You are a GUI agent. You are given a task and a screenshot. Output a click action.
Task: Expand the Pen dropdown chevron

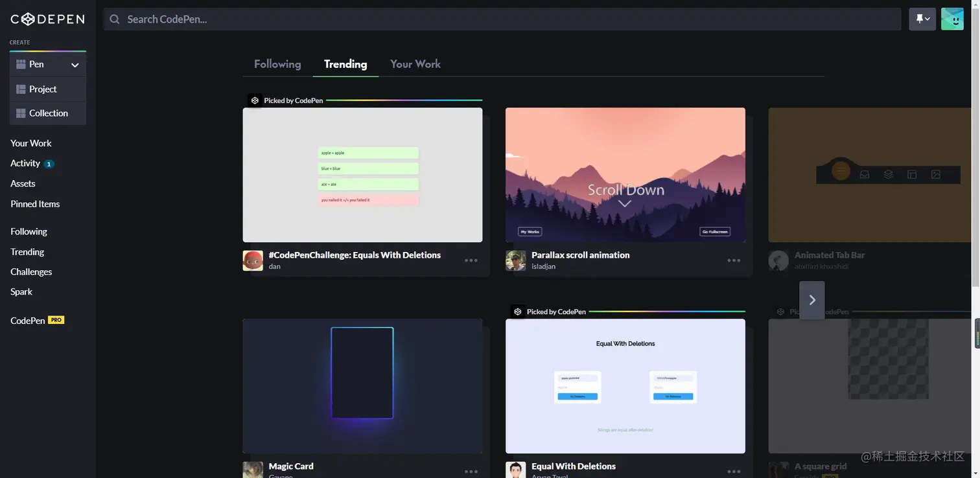point(75,65)
